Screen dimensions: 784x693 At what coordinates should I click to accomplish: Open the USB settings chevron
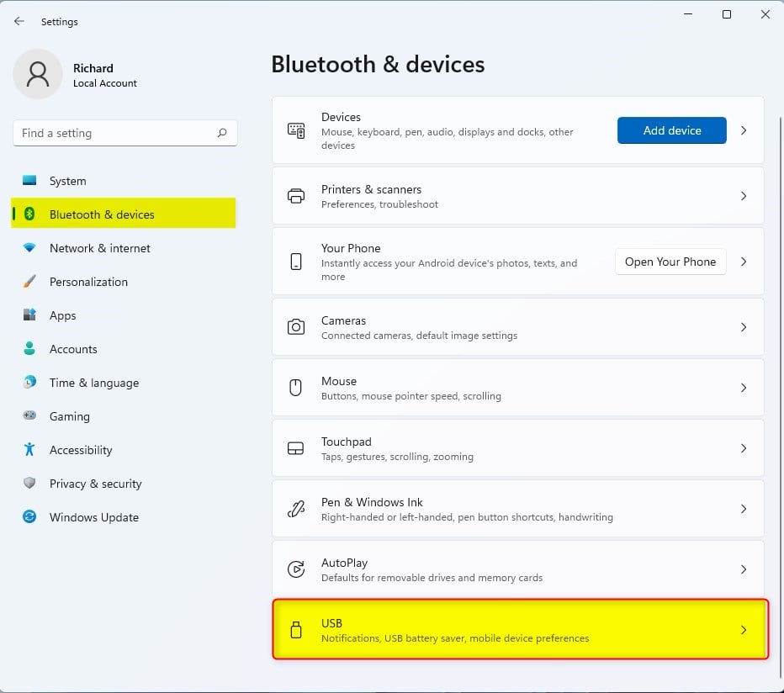tap(744, 630)
